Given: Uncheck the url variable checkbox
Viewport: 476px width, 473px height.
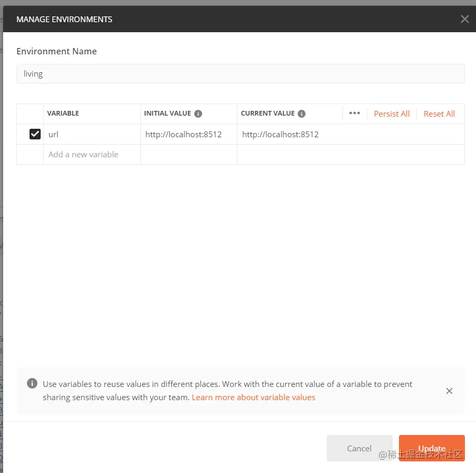Looking at the screenshot, I should (x=35, y=134).
